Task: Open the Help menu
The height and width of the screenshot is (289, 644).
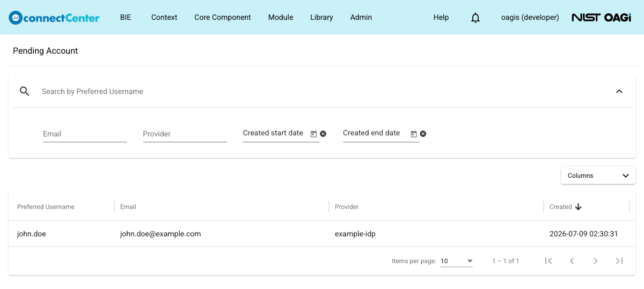Action: (x=441, y=17)
